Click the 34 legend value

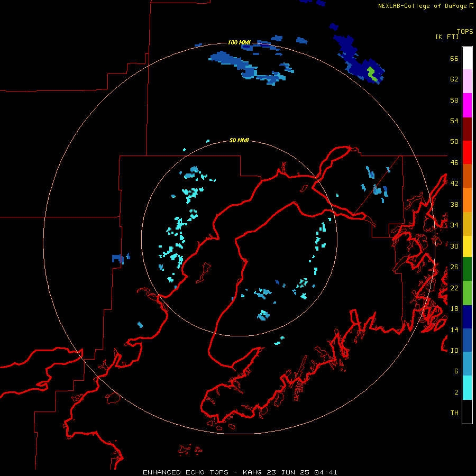[454, 225]
